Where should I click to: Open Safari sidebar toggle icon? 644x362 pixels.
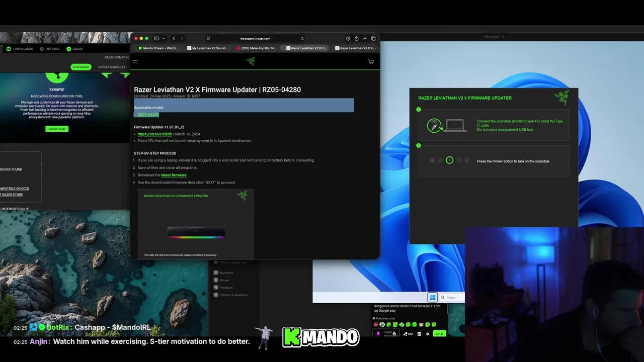[156, 38]
